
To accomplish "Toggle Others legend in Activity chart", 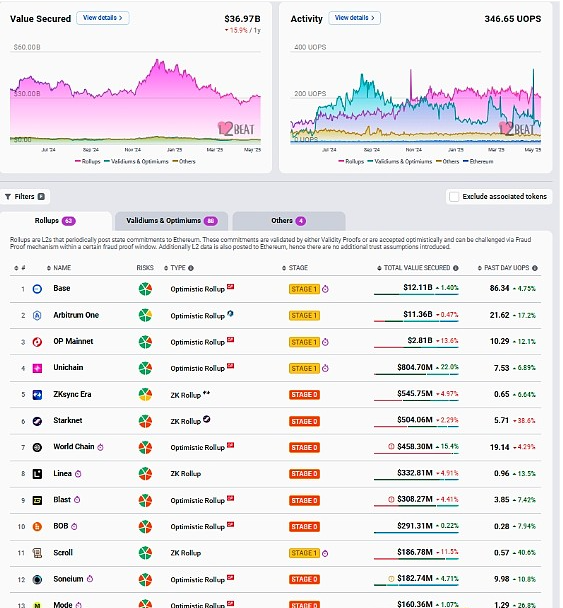I will (x=447, y=162).
